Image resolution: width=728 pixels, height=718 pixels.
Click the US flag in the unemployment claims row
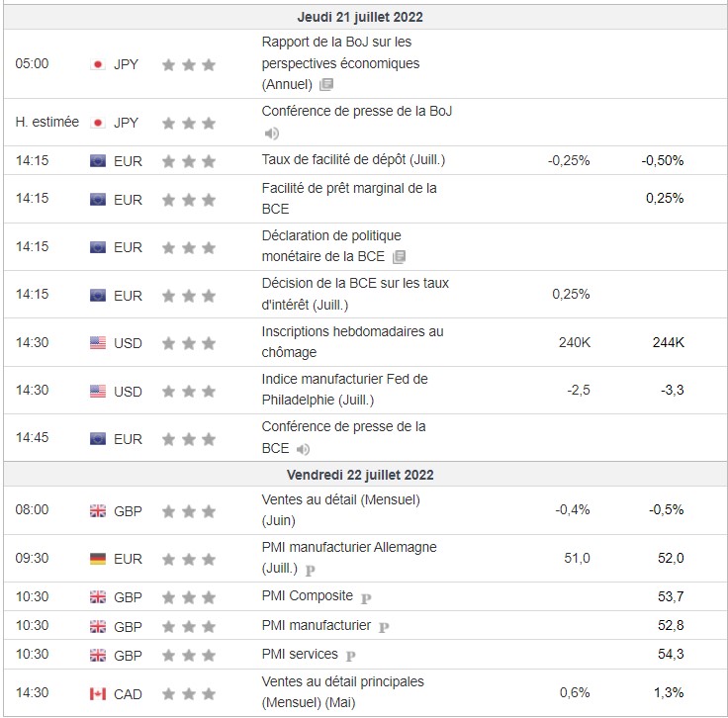(97, 343)
